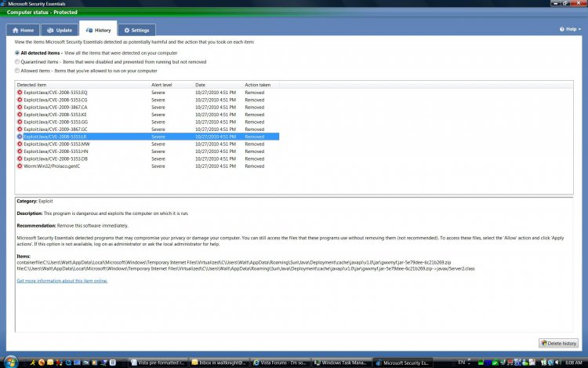Switch to 'Vista Forums' Internet Explorer taskbar button
The width and height of the screenshot is (588, 368).
click(x=280, y=363)
